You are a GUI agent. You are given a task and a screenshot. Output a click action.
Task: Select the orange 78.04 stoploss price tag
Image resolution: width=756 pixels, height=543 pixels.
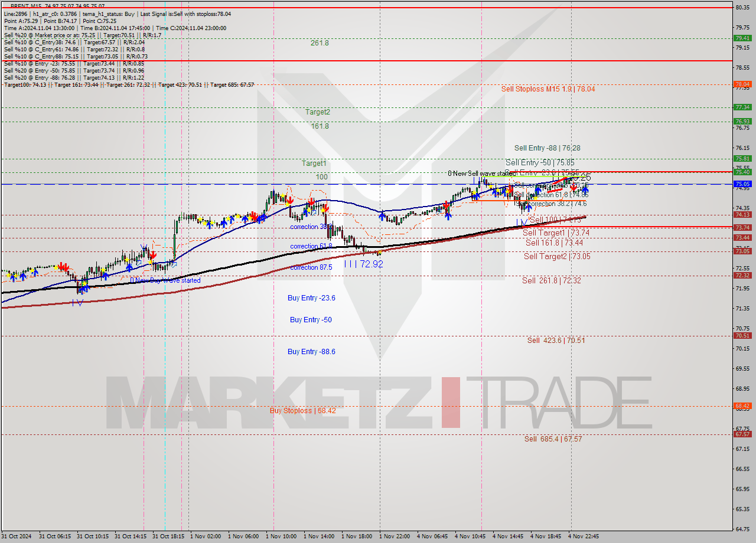pyautogui.click(x=742, y=84)
